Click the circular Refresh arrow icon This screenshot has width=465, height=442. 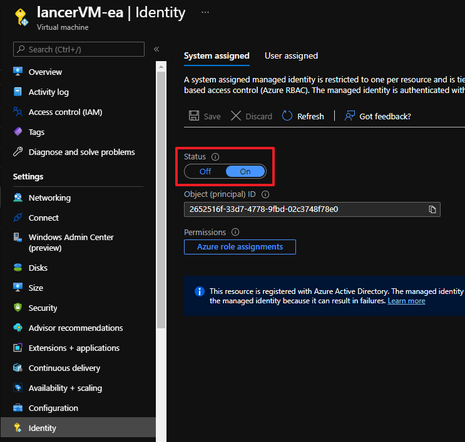tap(287, 116)
